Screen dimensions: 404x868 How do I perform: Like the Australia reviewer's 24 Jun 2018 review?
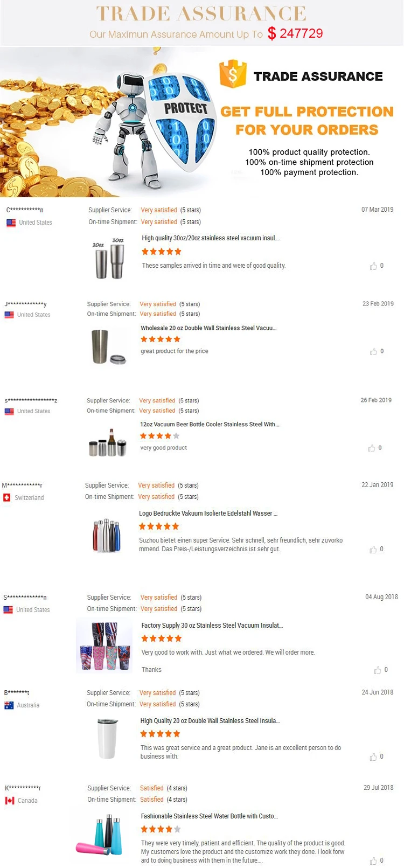coord(373,757)
